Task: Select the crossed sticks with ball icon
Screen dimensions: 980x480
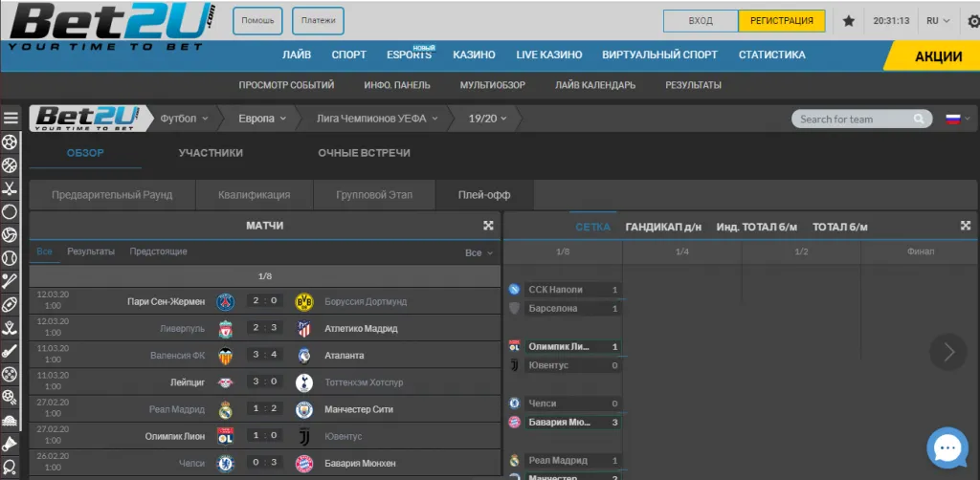Action: pos(10,327)
